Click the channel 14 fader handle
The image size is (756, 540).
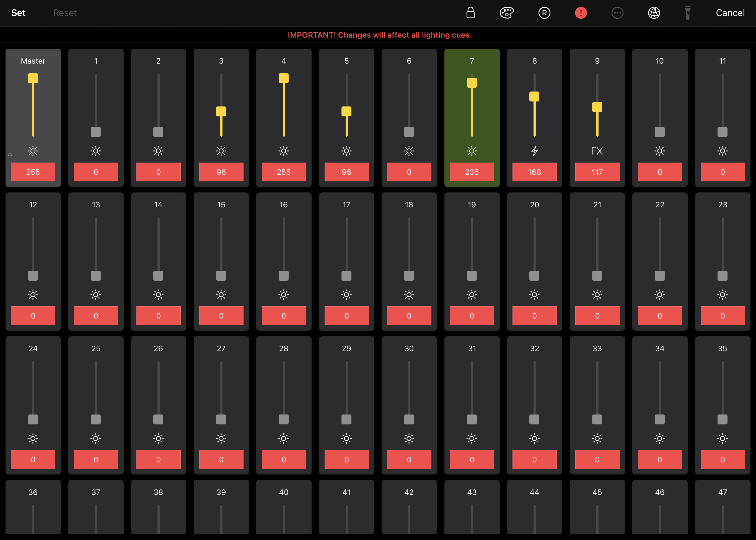(x=158, y=276)
